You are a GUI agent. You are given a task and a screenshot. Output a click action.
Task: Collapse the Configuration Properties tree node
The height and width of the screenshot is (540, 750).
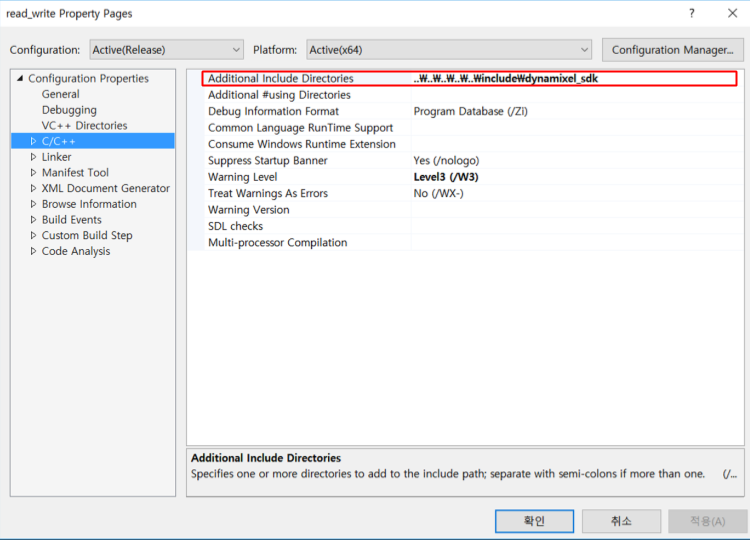click(x=19, y=79)
